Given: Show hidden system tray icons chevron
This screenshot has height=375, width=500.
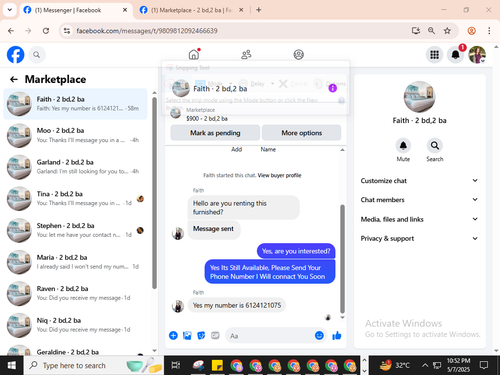Looking at the screenshot, I should point(425,365).
